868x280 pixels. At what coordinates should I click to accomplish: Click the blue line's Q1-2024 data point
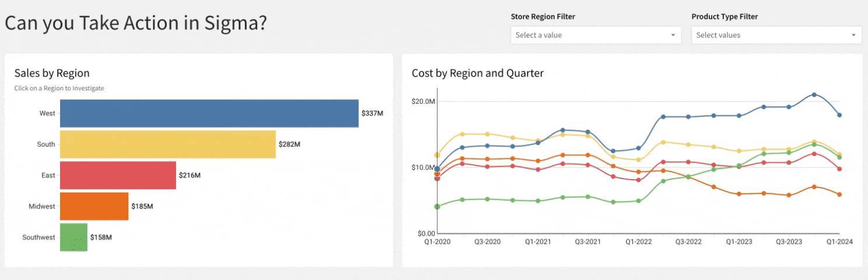tap(839, 115)
